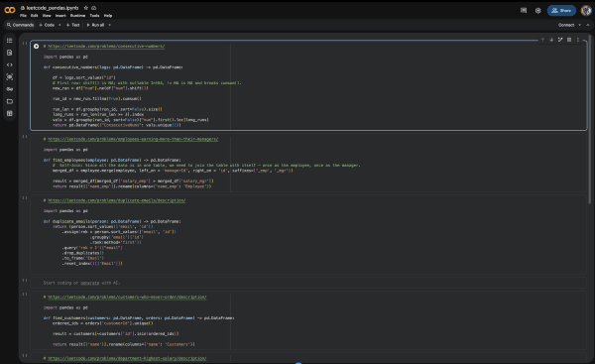Screen dimensions: 595x364
Task: Click the 'def find_customers' line
Action: [139, 318]
